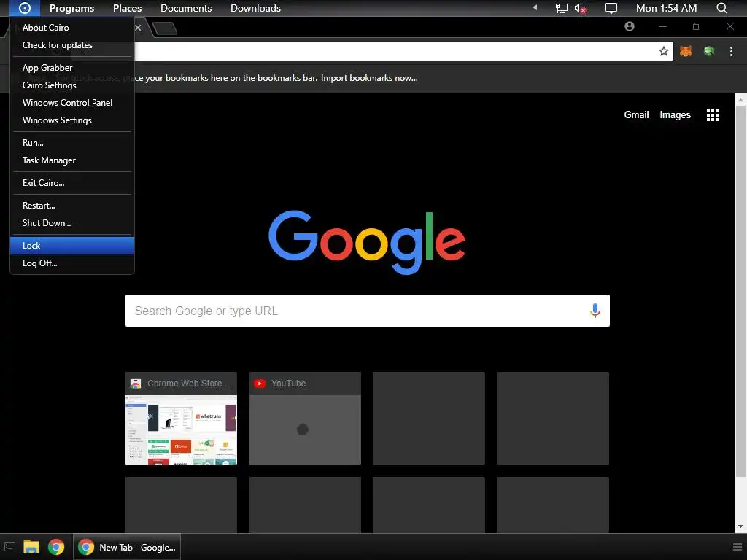747x560 pixels.
Task: Click the network connection tray icon
Action: click(x=562, y=8)
